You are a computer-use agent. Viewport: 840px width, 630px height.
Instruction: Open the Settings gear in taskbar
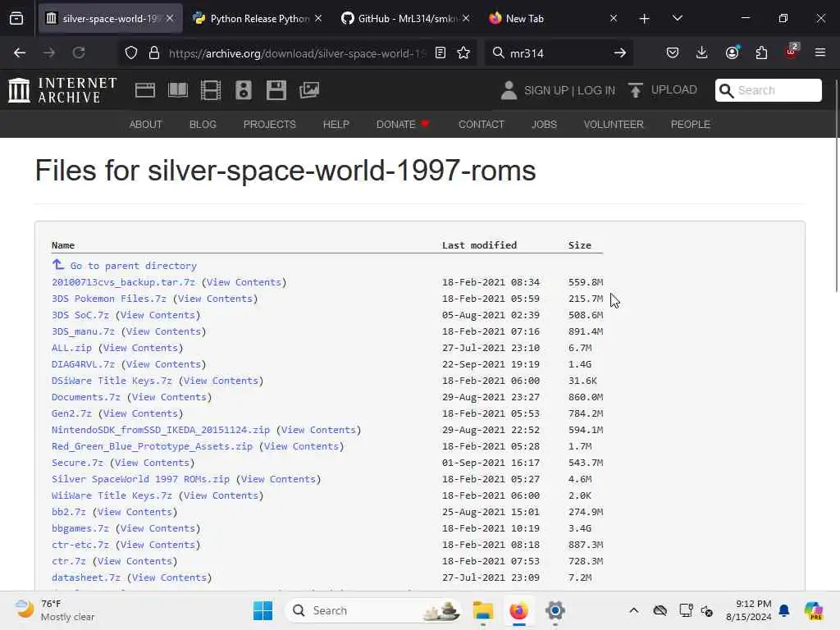click(x=555, y=610)
